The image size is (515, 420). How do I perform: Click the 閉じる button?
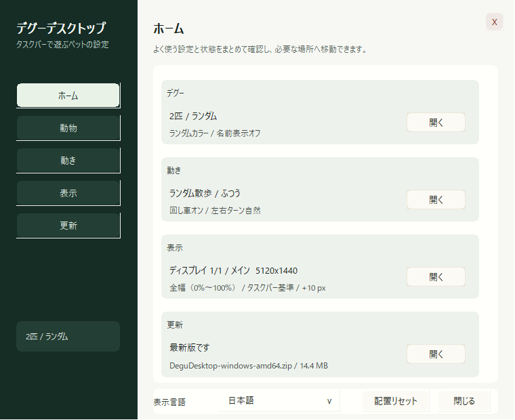point(464,401)
